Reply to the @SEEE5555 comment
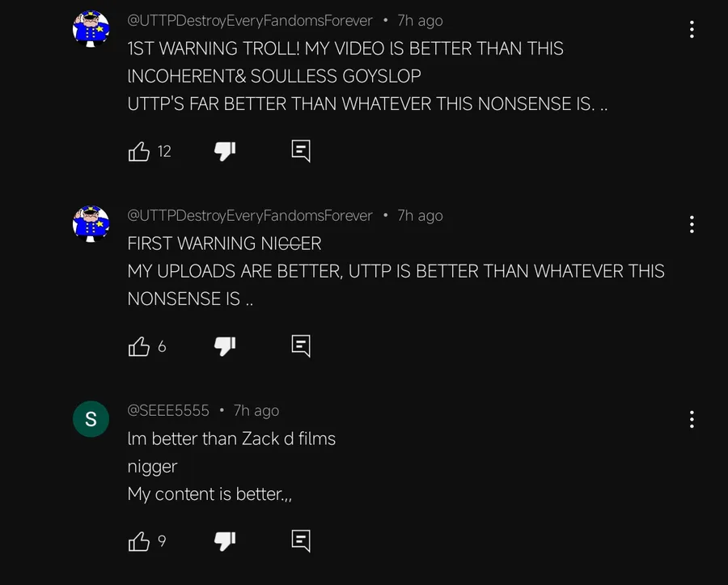 point(301,541)
